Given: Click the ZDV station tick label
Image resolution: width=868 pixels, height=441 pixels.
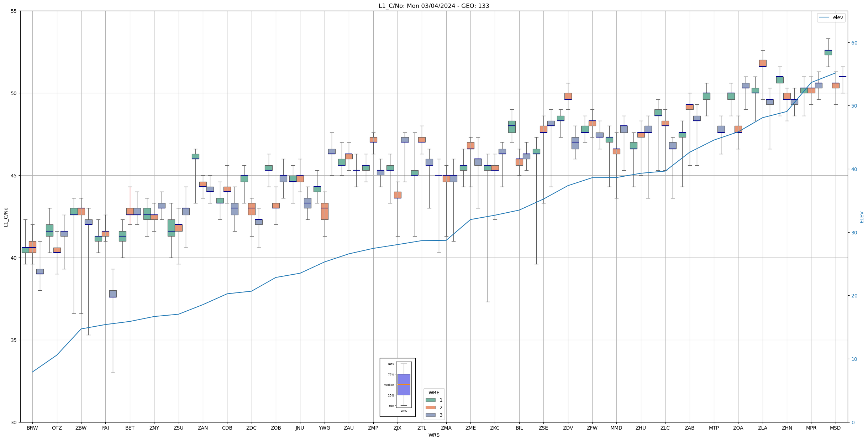Looking at the screenshot, I should [568, 428].
